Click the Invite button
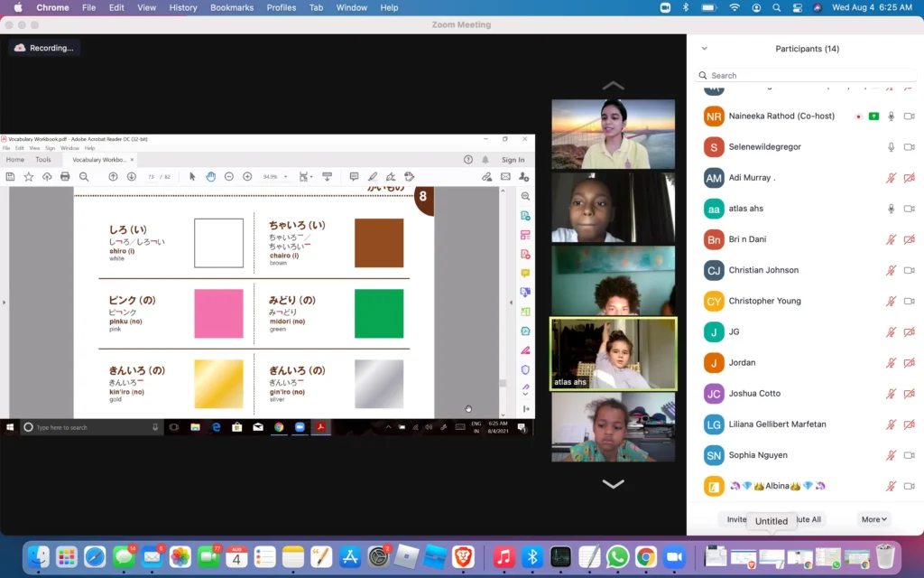This screenshot has height=578, width=924. click(x=736, y=519)
